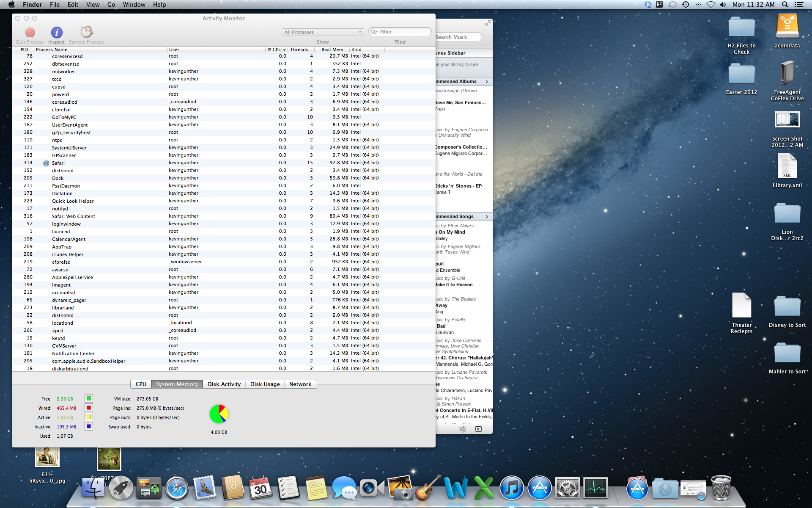Select the Network tab
The image size is (812, 508).
click(x=300, y=384)
